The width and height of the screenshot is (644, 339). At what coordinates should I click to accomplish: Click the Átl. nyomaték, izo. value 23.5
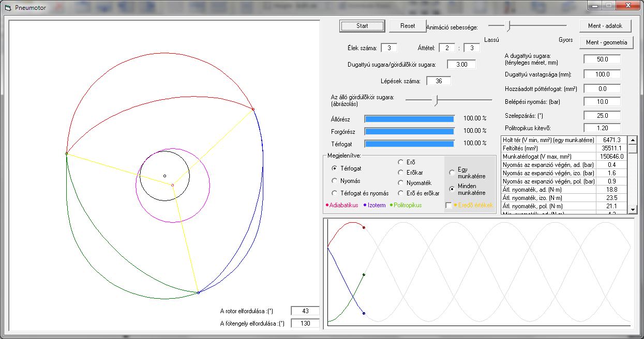point(611,198)
